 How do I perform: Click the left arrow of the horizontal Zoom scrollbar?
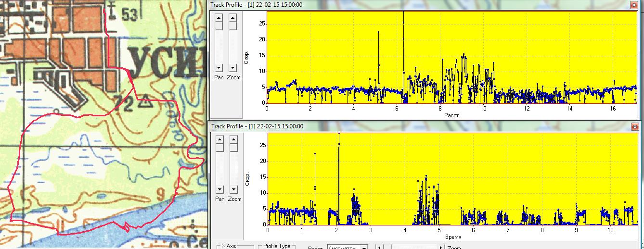click(x=379, y=247)
